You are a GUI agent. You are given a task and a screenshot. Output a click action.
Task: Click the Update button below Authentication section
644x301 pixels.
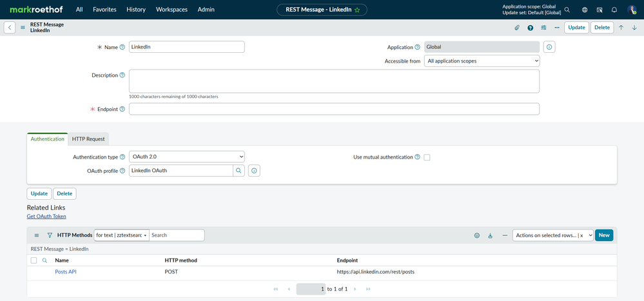click(x=39, y=193)
